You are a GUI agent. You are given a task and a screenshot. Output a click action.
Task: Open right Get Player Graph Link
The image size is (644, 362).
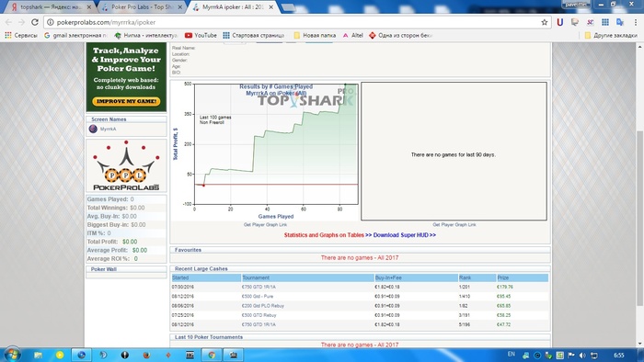point(454,225)
